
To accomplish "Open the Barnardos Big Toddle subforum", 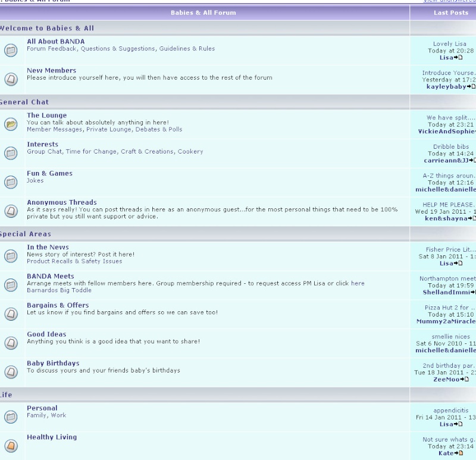I will pyautogui.click(x=59, y=290).
